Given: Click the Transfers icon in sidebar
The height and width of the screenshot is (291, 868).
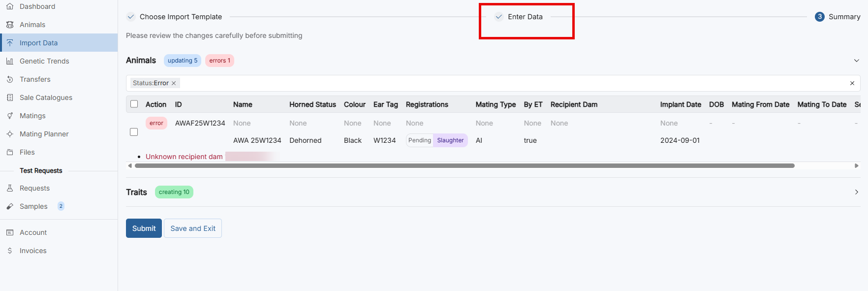Looking at the screenshot, I should point(10,79).
